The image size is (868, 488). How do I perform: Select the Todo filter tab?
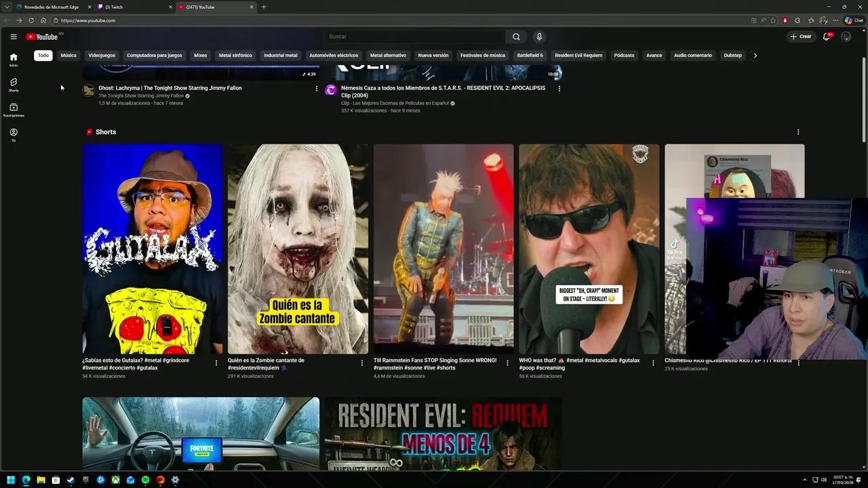point(43,55)
